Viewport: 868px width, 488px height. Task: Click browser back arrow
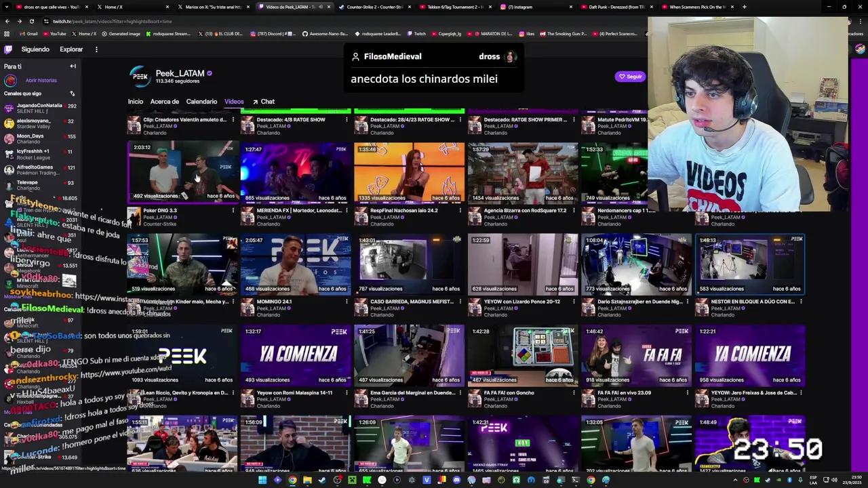coord(7,21)
